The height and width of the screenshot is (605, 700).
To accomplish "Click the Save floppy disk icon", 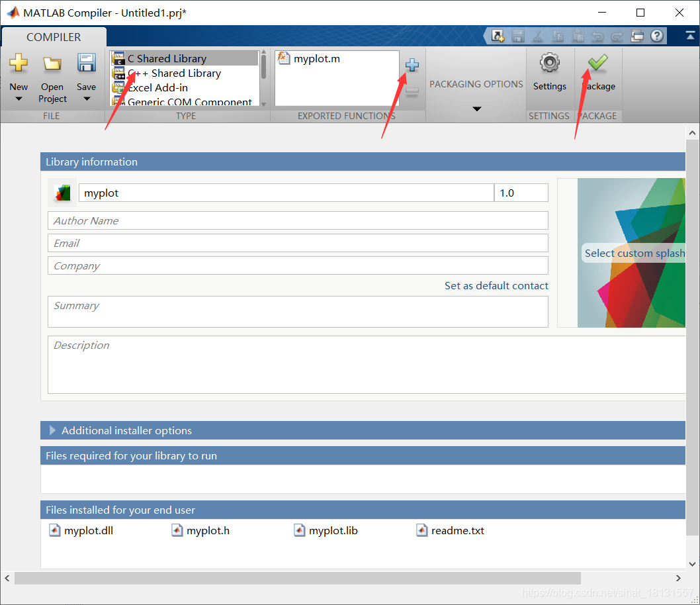I will (86, 63).
